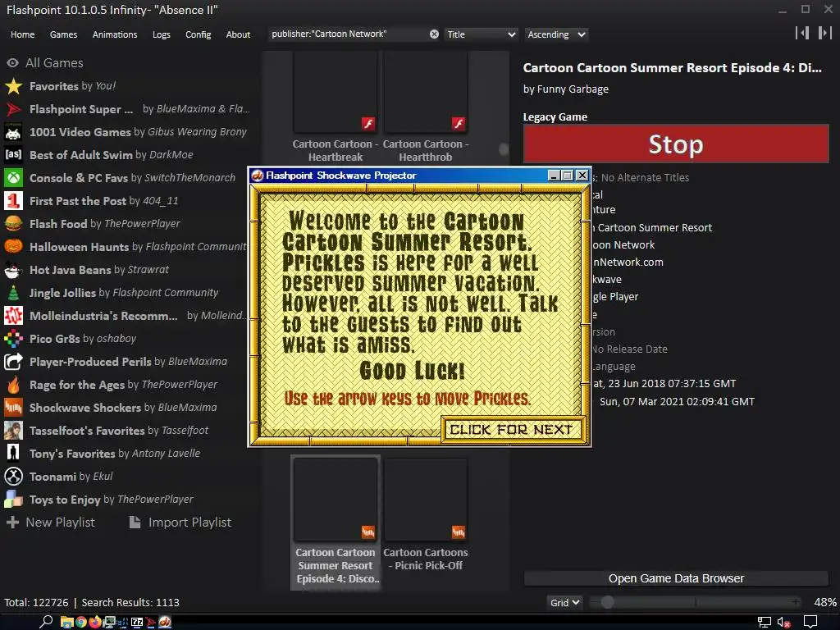Open the About tab
This screenshot has height=630, width=840.
point(238,34)
